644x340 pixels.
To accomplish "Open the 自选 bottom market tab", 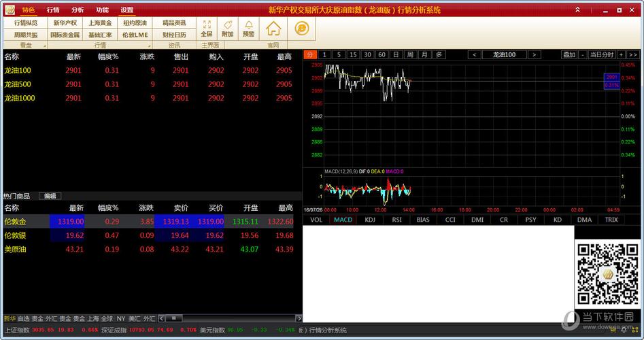I will (x=24, y=319).
